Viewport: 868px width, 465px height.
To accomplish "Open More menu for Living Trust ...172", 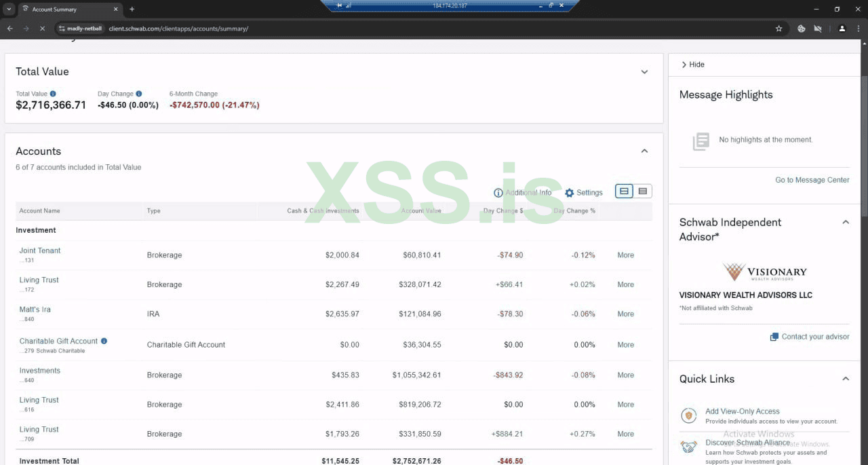I will tap(625, 284).
